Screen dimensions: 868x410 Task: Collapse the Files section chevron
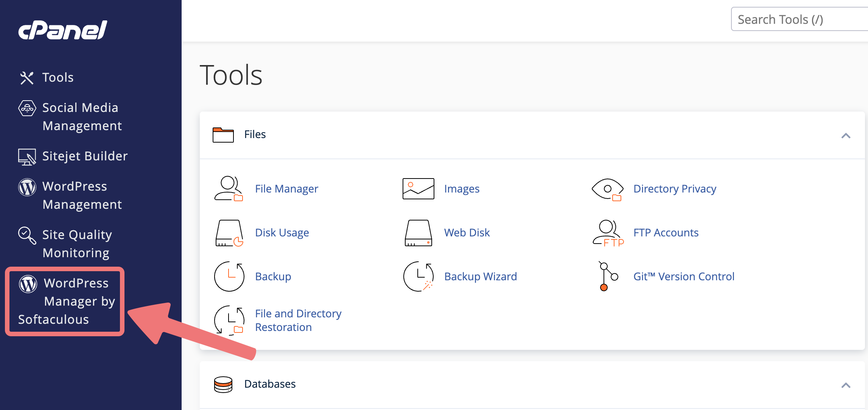click(x=846, y=135)
